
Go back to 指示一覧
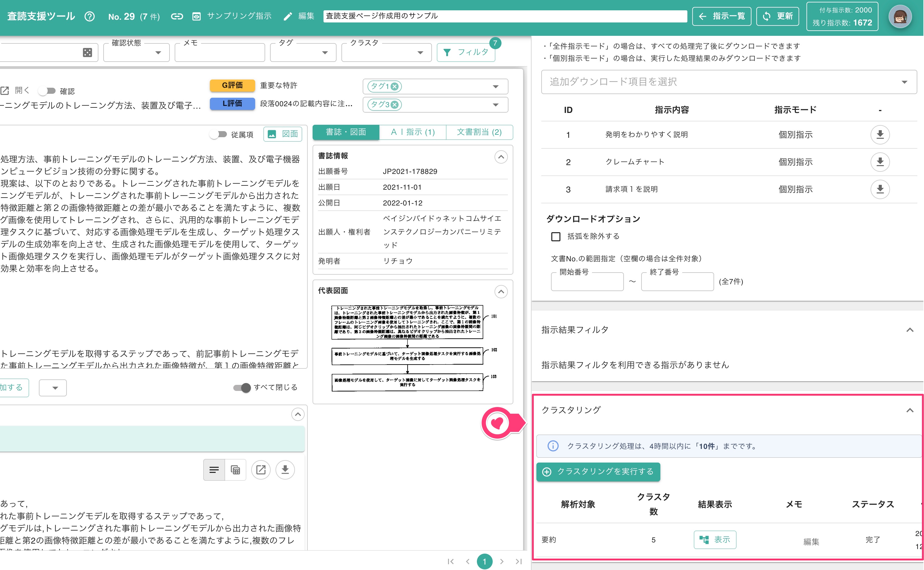coord(721,16)
